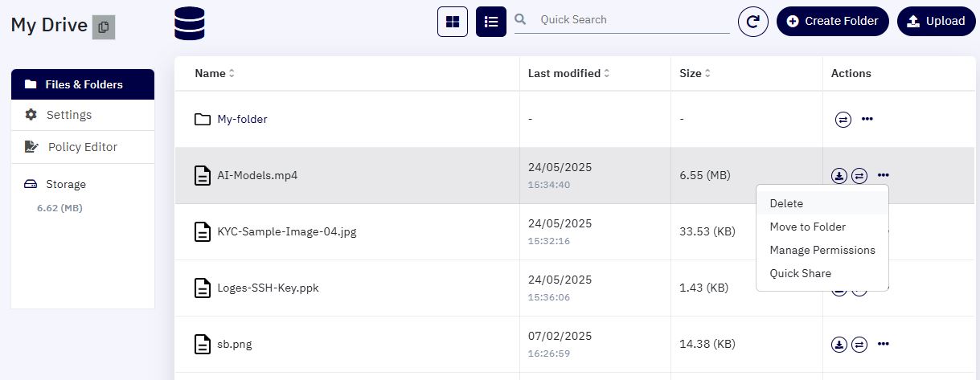The width and height of the screenshot is (980, 380).
Task: Open three-dots menu for AI-Models.mp4
Action: (x=884, y=175)
